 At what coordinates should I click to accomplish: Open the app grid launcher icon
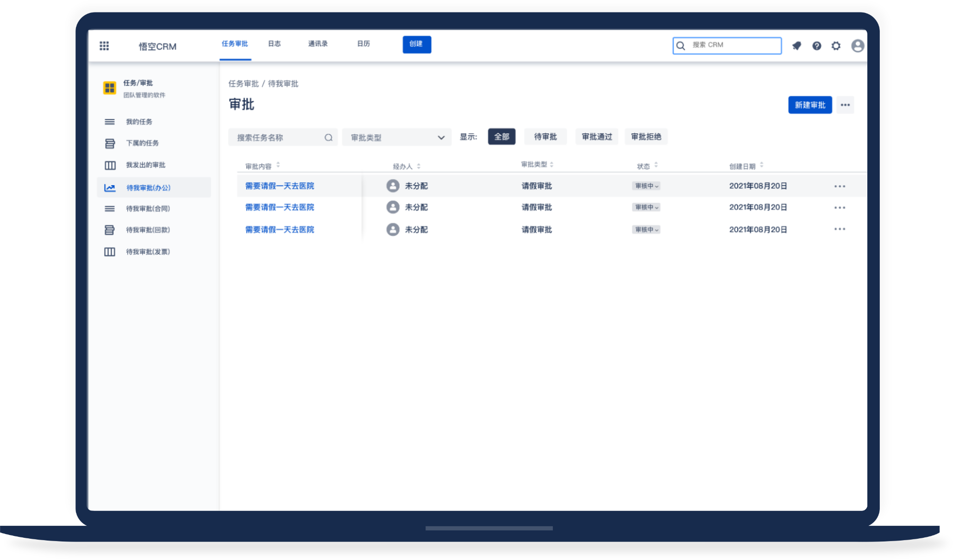click(104, 46)
